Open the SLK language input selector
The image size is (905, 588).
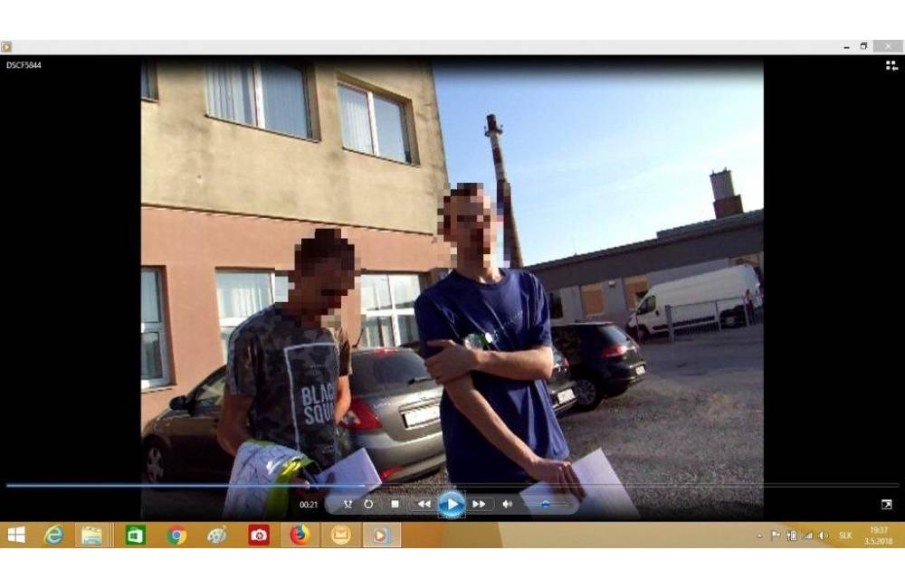845,536
